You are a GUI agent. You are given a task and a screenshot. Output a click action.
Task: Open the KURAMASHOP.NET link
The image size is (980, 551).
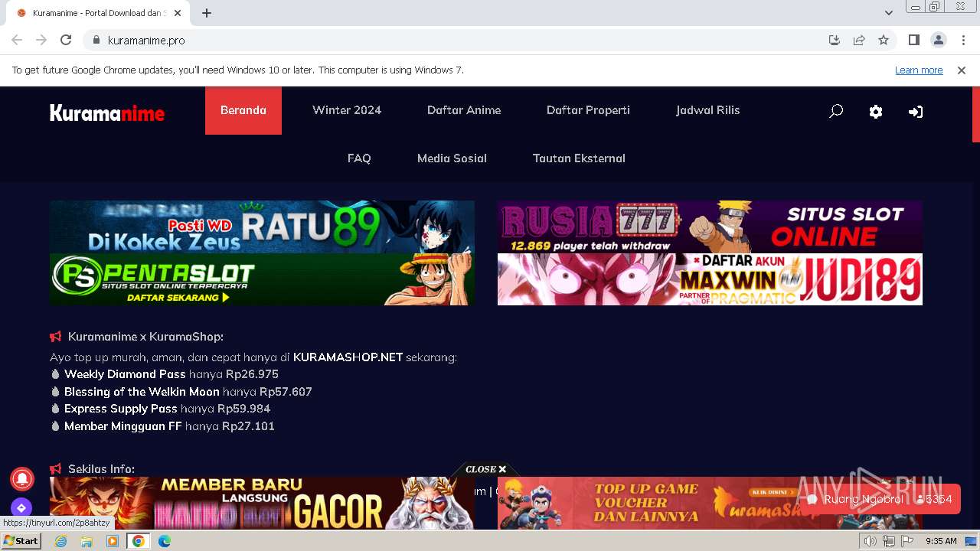(348, 357)
